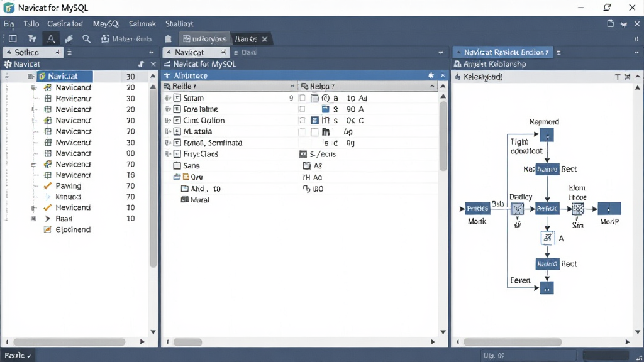Click the center panel vertical scrollbar
644x362 pixels.
pos(443,136)
